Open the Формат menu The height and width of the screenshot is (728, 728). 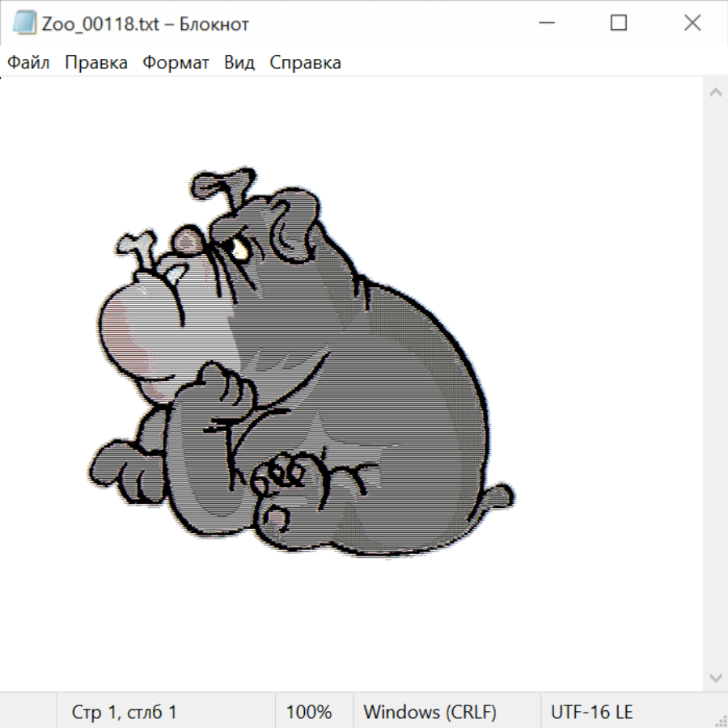[176, 63]
